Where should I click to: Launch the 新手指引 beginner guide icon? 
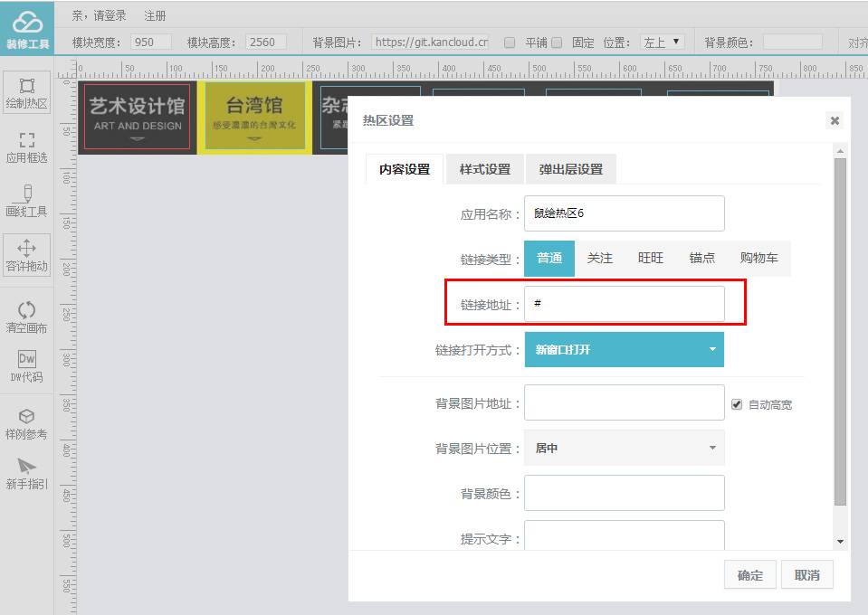click(26, 470)
